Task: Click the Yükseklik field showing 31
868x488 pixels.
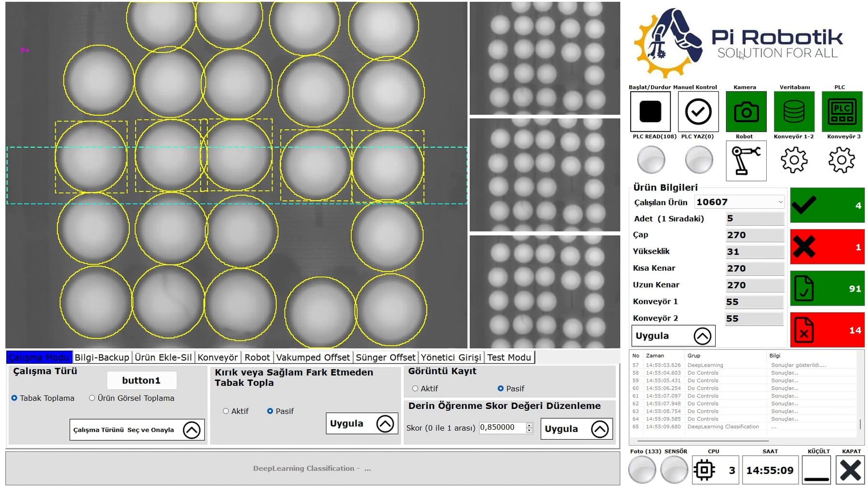Action: coord(755,252)
